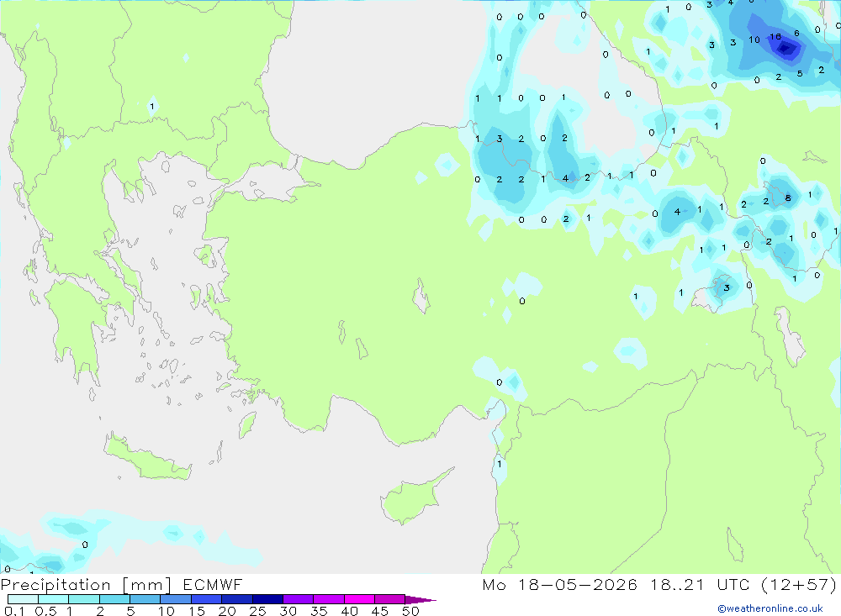Screen dimensions: 841x616
Task: Click the legend tick label "0.1"
Action: point(13,611)
